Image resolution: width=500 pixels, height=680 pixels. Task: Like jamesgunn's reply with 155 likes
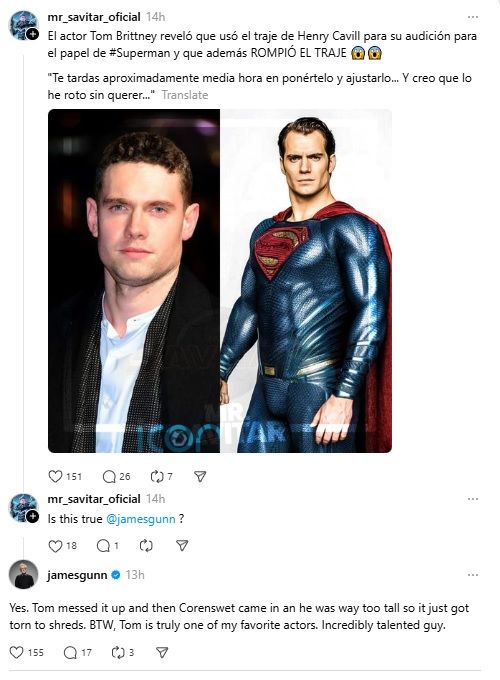click(16, 652)
